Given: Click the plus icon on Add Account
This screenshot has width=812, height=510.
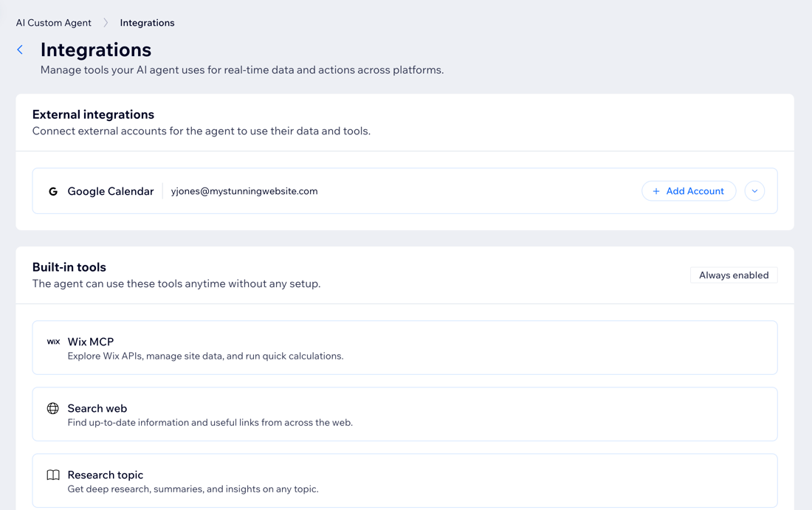Looking at the screenshot, I should (656, 190).
